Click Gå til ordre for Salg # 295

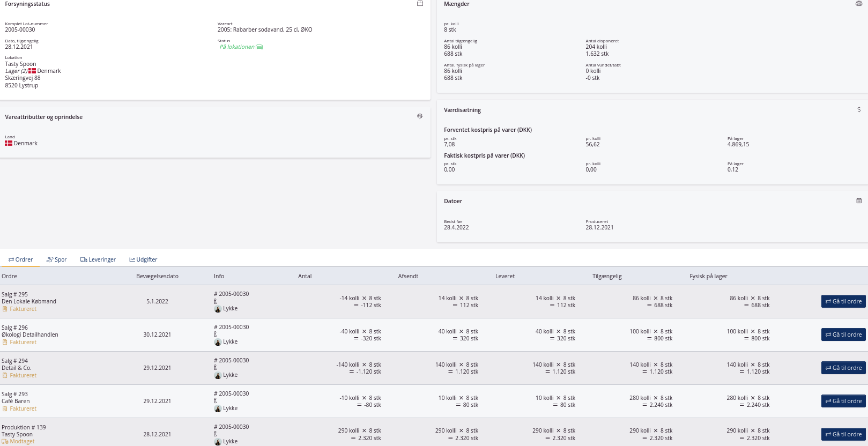(843, 301)
